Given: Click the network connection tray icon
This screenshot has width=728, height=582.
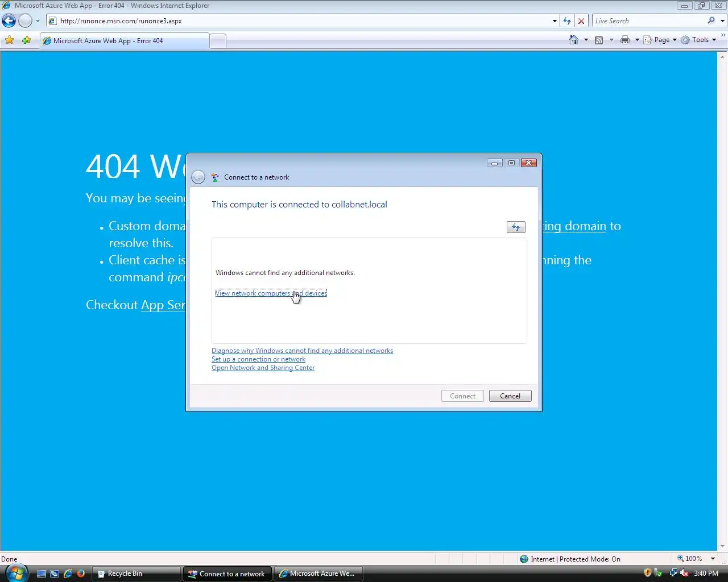Looking at the screenshot, I should [x=673, y=573].
